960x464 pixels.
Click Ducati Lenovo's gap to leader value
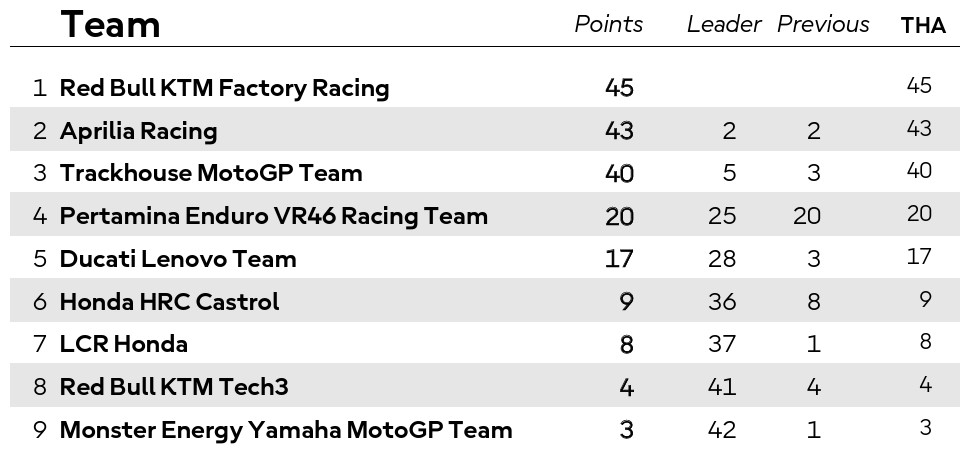point(721,259)
